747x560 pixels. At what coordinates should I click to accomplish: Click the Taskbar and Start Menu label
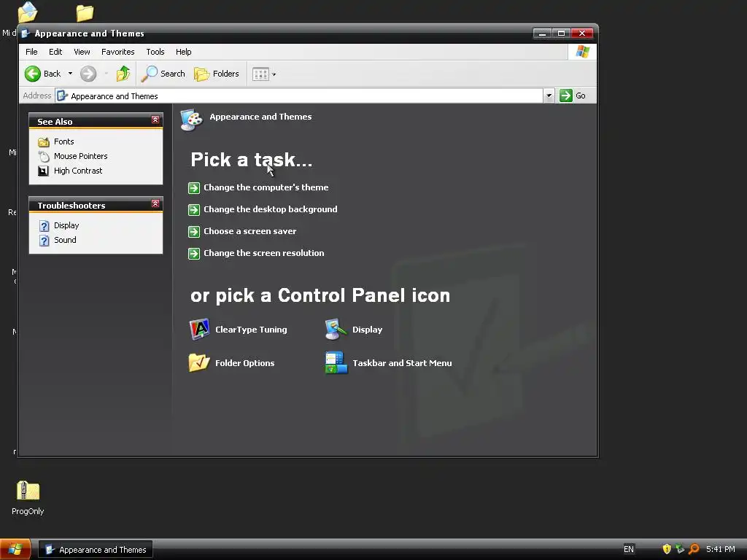coord(402,363)
